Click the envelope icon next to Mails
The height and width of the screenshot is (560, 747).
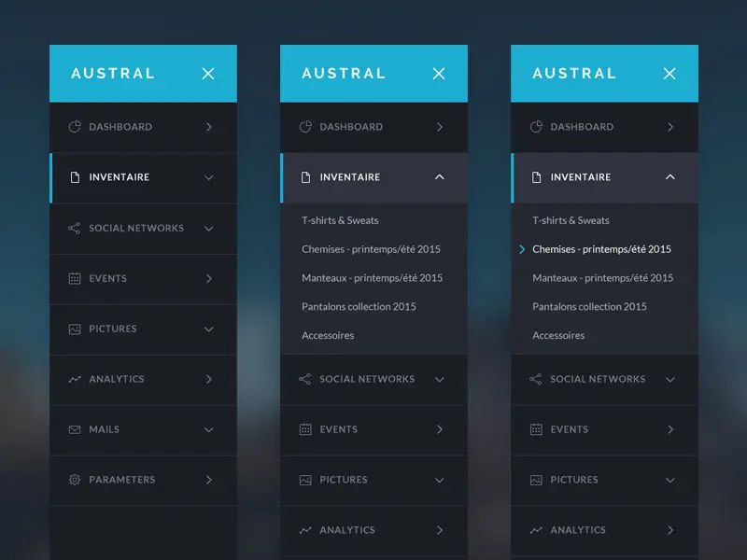click(75, 429)
